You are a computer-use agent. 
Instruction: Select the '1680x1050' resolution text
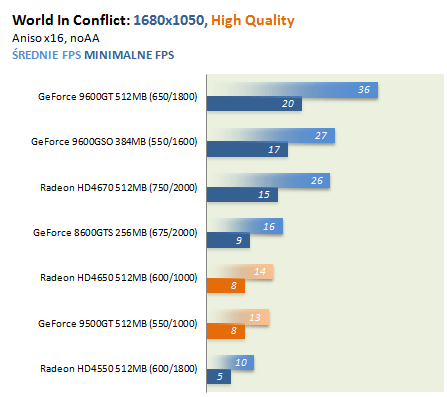[x=170, y=20]
